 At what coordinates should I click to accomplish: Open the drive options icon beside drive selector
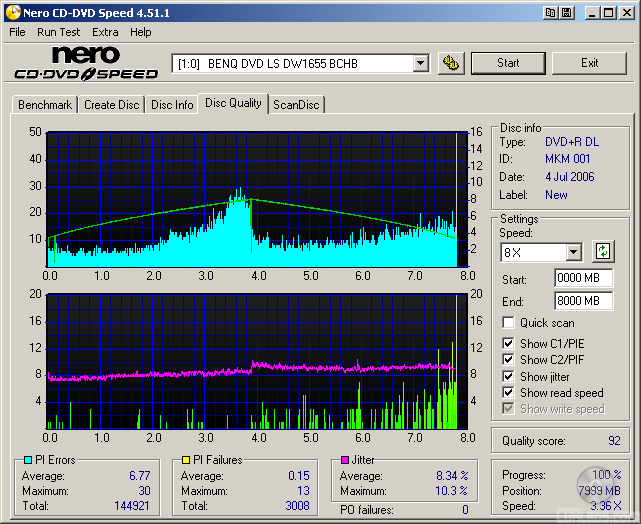(x=452, y=63)
